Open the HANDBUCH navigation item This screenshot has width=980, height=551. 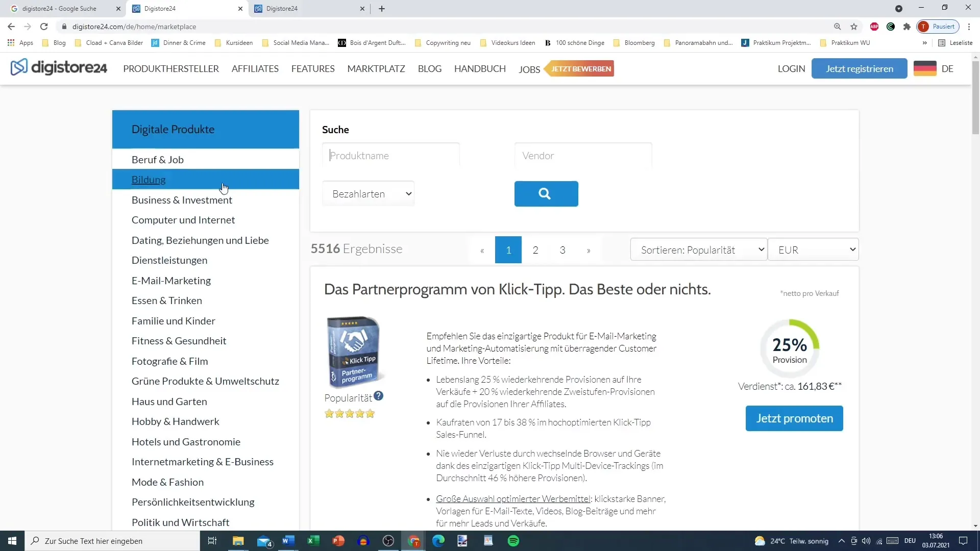pos(480,68)
